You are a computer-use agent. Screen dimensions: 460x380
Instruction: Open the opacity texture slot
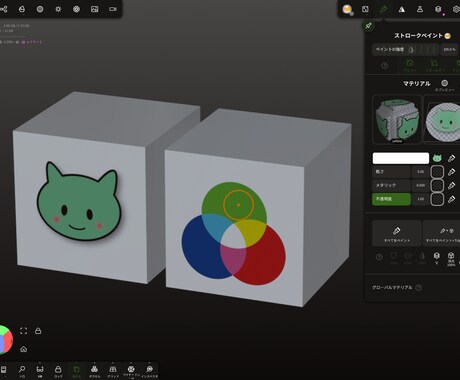click(437, 199)
